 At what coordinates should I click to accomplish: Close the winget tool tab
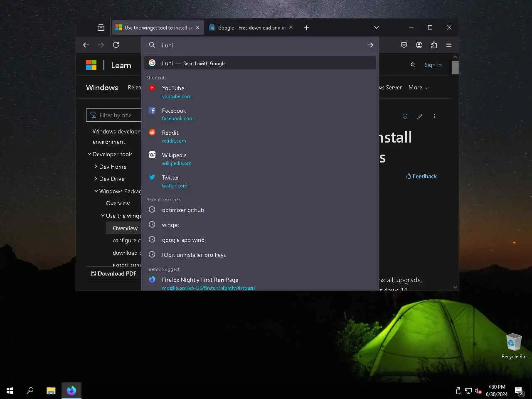197,27
